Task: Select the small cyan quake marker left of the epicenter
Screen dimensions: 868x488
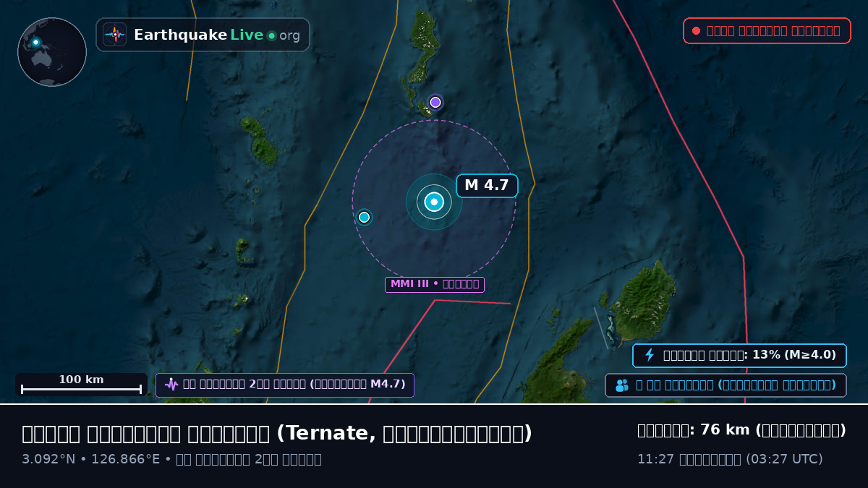Action: (x=364, y=217)
